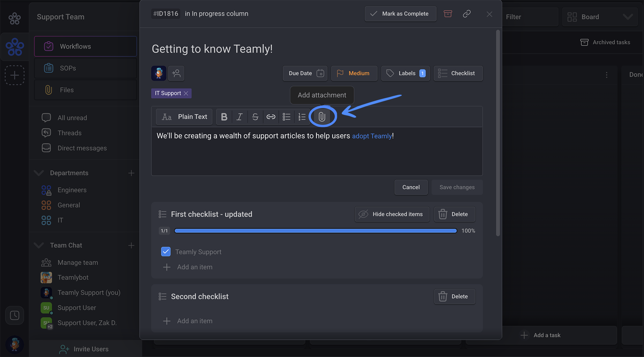Open Manage team
The height and width of the screenshot is (357, 644).
(77, 262)
